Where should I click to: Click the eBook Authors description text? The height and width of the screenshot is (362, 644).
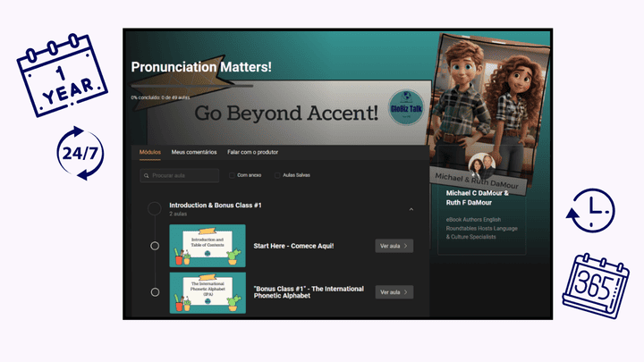pos(482,228)
